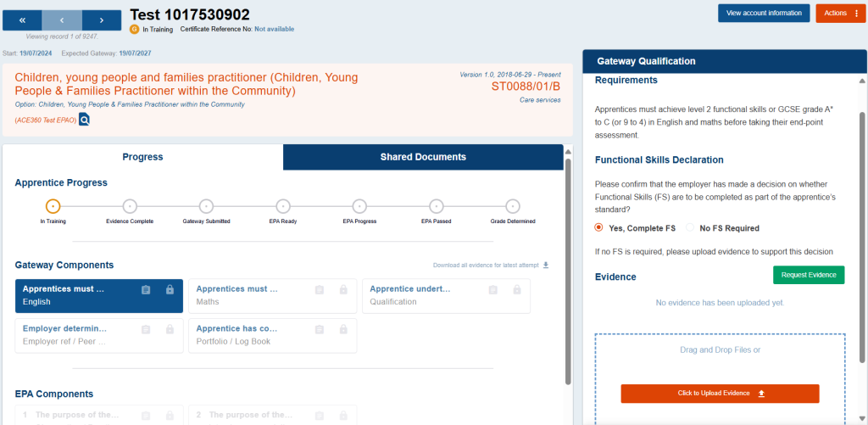
Task: Click the 'Click to Upload Evidence' button
Action: tap(720, 394)
